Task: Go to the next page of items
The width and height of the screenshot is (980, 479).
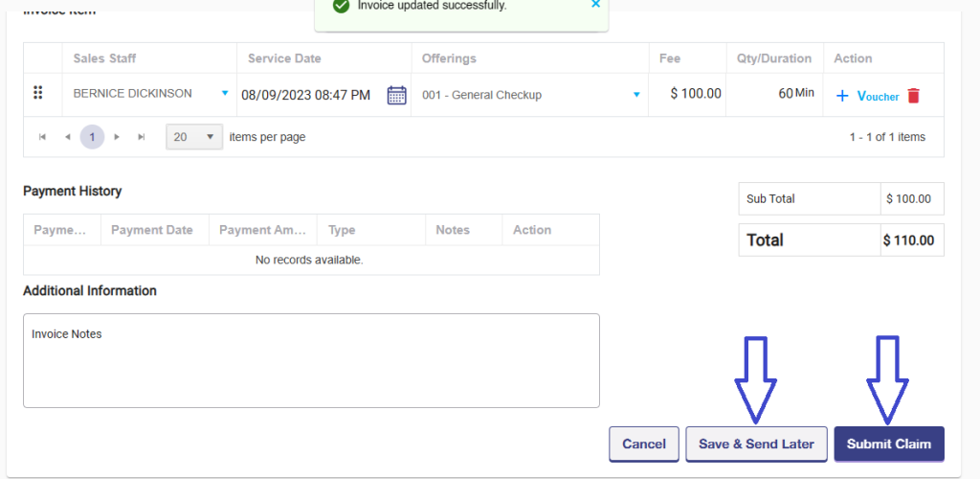Action: click(117, 137)
